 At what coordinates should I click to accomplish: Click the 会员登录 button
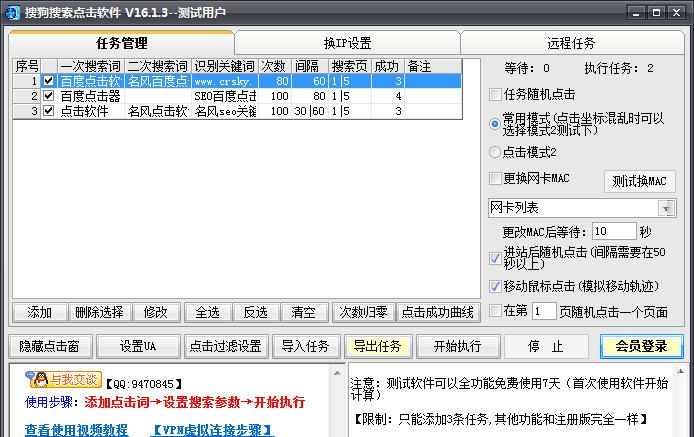pos(641,346)
